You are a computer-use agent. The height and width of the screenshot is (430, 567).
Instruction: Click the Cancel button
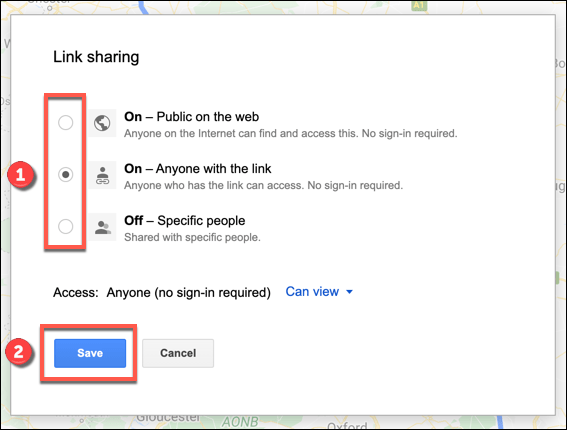pyautogui.click(x=178, y=353)
